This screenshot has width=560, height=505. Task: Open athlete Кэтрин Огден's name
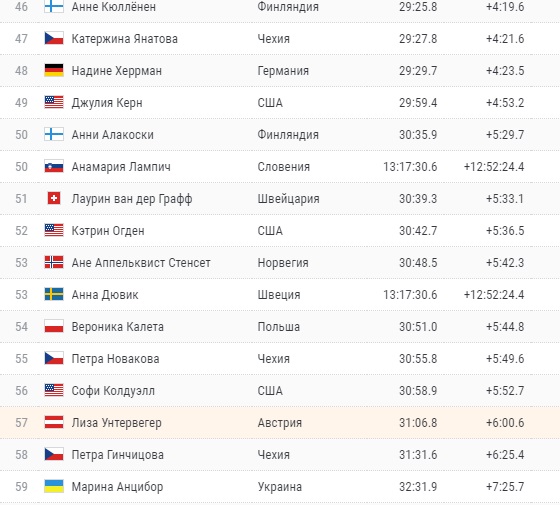click(x=108, y=231)
